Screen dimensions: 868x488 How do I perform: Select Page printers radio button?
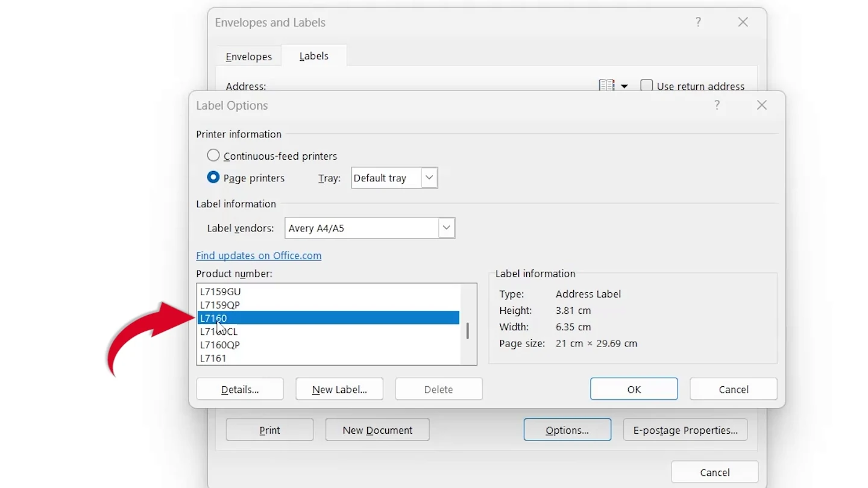[213, 178]
